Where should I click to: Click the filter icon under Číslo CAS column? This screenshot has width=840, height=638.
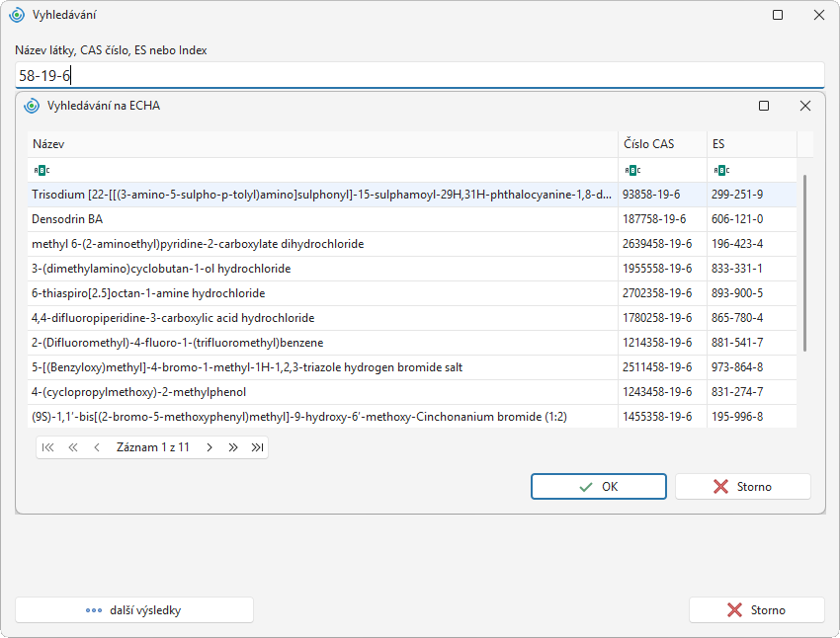[632, 170]
